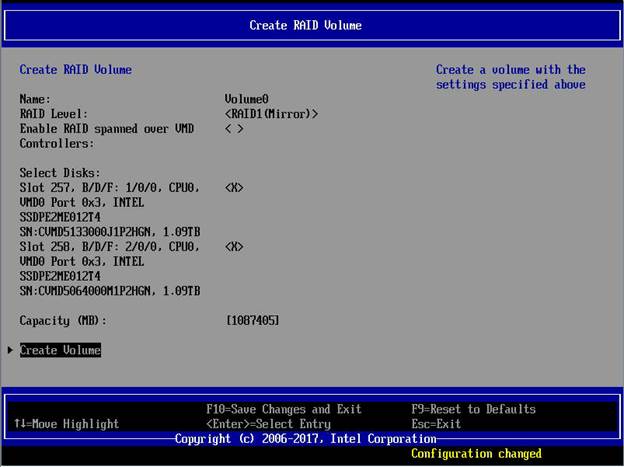Select the Slot 258 disk description text
This screenshot has height=467, width=624.
click(110, 268)
